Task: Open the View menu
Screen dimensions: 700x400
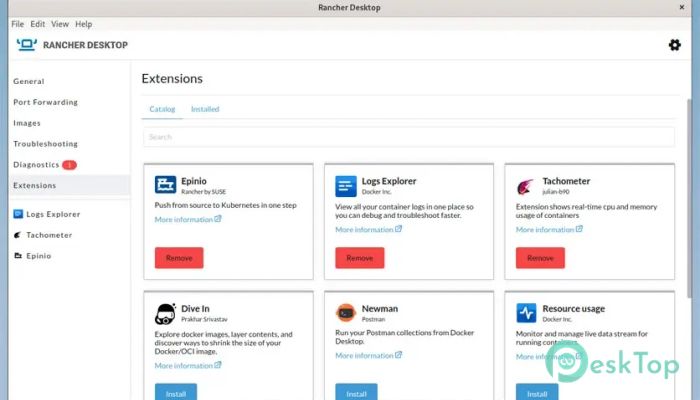Action: pos(60,24)
